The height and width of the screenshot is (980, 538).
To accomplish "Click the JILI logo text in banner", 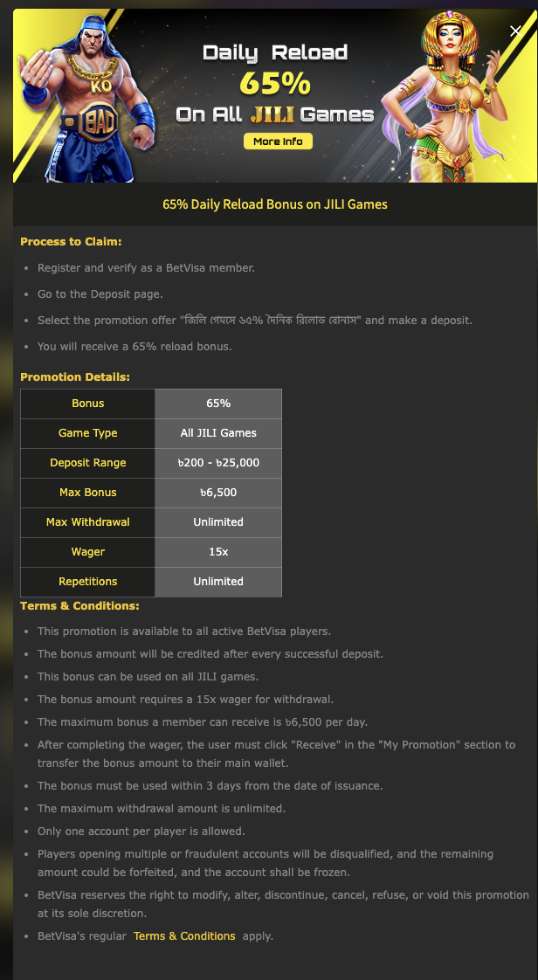I will click(272, 114).
